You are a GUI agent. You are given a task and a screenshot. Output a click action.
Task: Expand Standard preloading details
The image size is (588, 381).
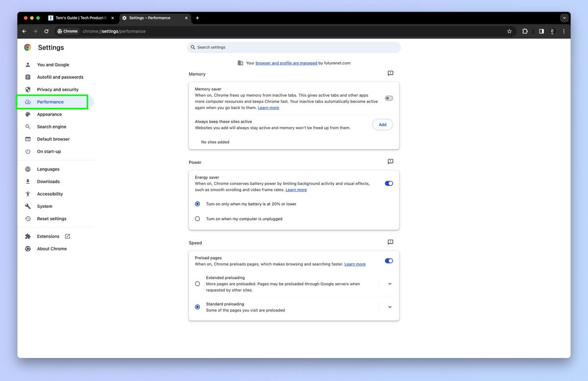[390, 306]
